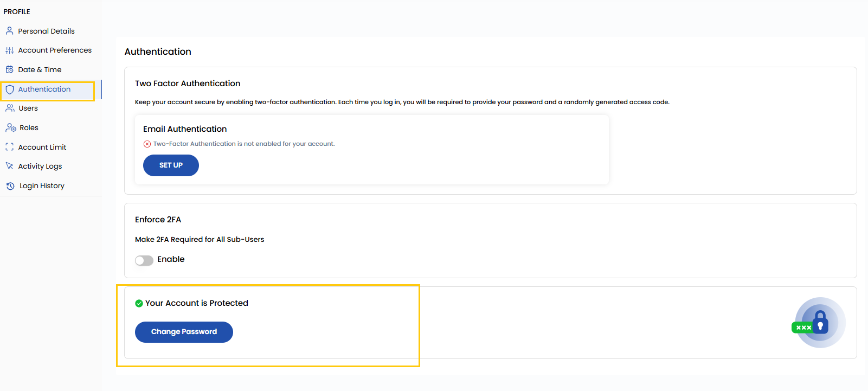The image size is (868, 391).
Task: Enable the Enforce 2FA toggle switch
Action: click(144, 260)
